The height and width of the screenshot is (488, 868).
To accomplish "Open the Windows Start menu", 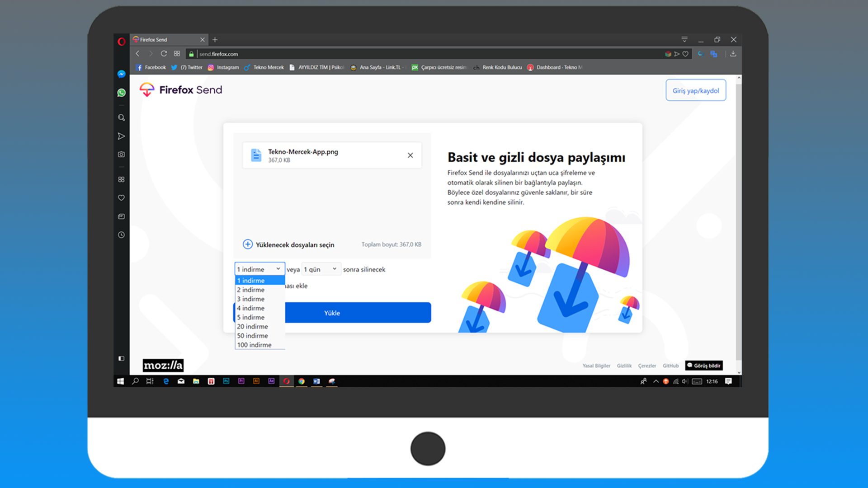I will click(x=120, y=381).
